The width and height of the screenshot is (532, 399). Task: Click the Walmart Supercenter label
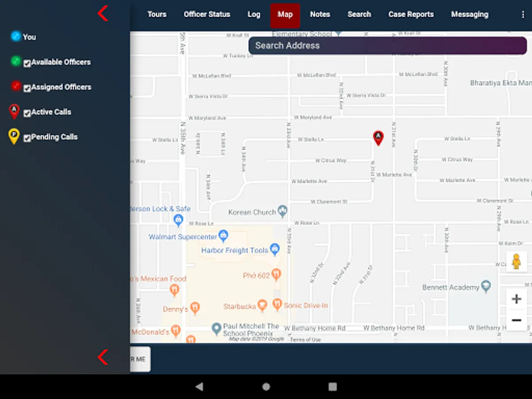183,237
